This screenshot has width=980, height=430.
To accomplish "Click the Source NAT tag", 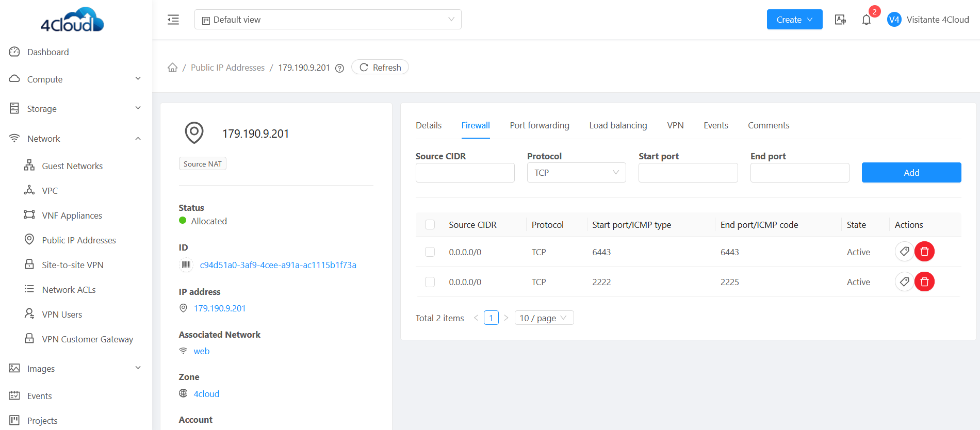I will 202,163.
